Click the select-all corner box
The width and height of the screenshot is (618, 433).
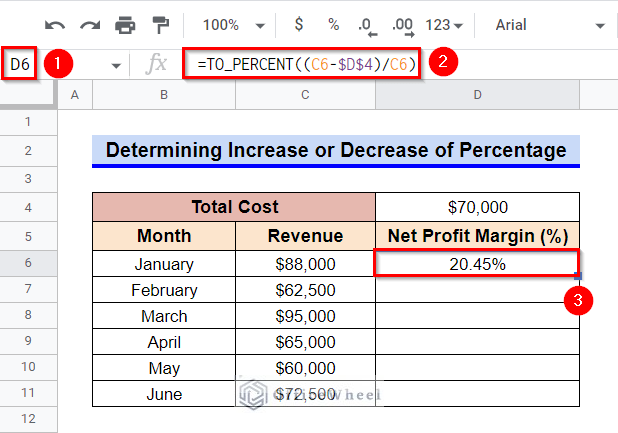[x=27, y=93]
